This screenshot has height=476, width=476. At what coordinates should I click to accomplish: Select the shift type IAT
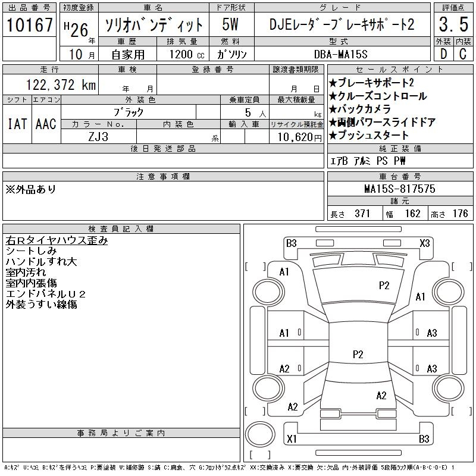pyautogui.click(x=17, y=124)
